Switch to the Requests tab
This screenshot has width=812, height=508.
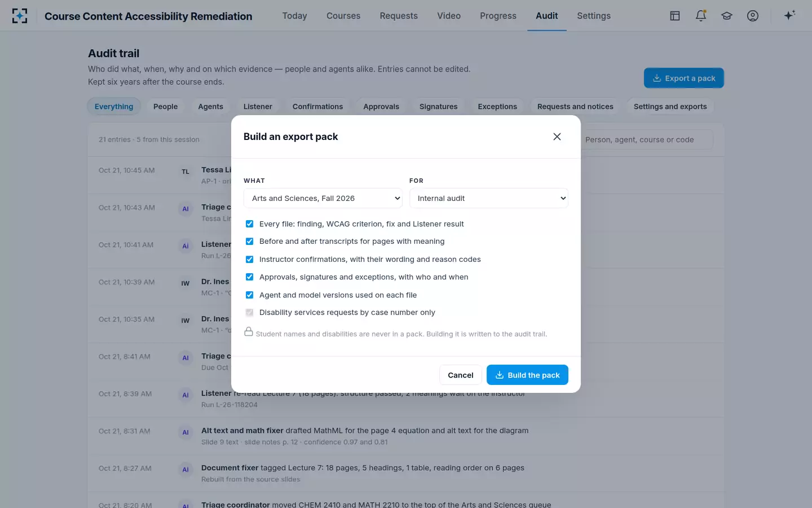pos(399,16)
